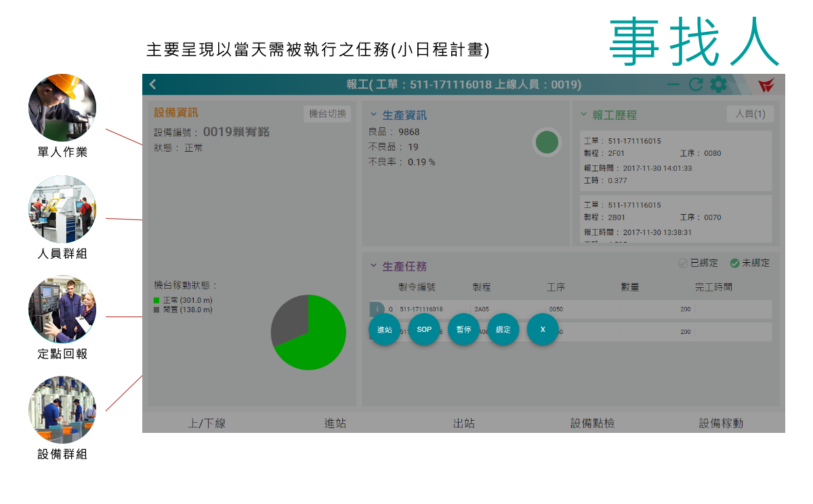
Task: Click the green status indicator circle
Action: coord(547,142)
